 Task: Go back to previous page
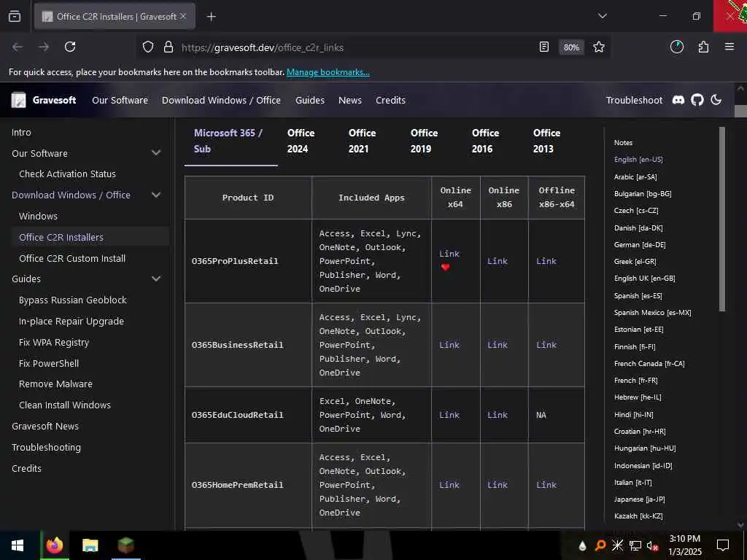click(x=18, y=47)
